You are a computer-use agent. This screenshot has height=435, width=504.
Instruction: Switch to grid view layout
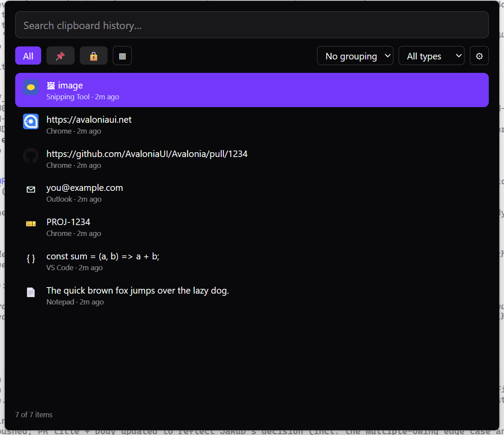(122, 56)
